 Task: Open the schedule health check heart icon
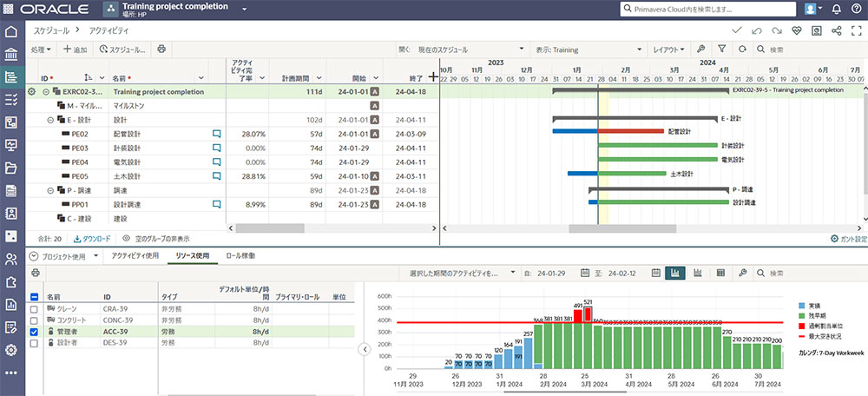point(797,31)
